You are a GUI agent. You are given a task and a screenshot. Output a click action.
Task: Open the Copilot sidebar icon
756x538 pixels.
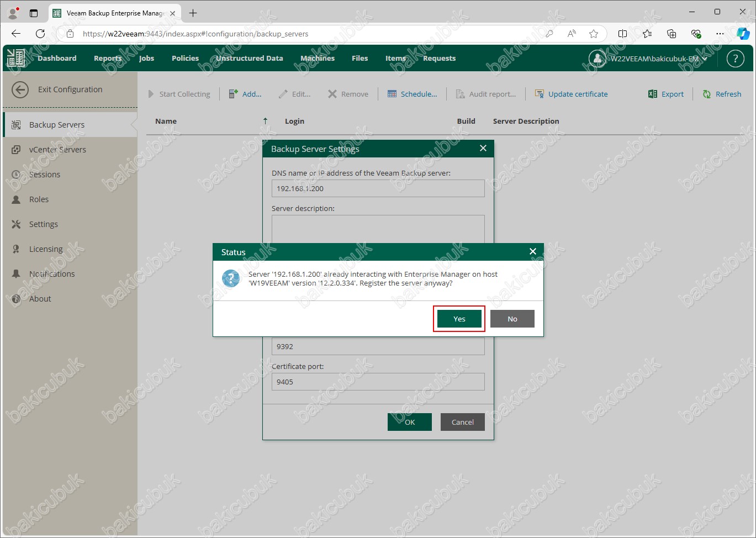(743, 34)
